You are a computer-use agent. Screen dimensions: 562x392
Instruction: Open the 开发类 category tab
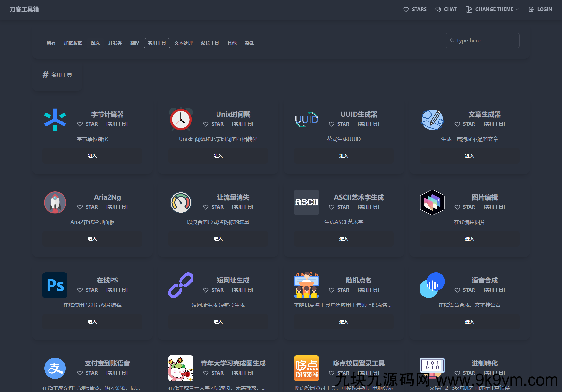coord(115,43)
